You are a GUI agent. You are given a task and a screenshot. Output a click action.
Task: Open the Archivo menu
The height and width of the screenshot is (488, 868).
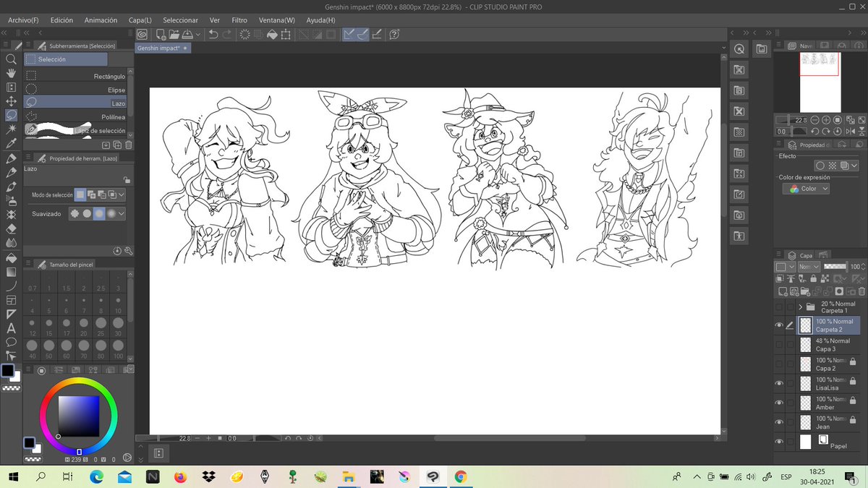pos(23,20)
